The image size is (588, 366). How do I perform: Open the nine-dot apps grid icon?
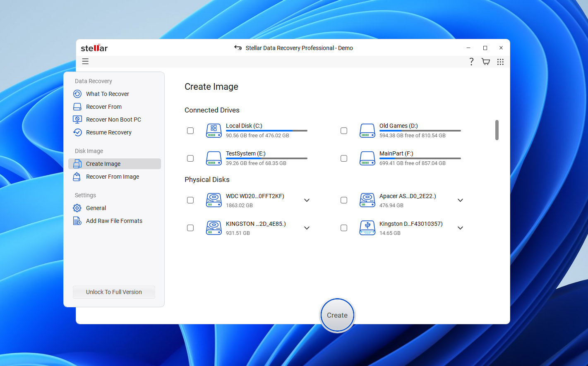[500, 62]
